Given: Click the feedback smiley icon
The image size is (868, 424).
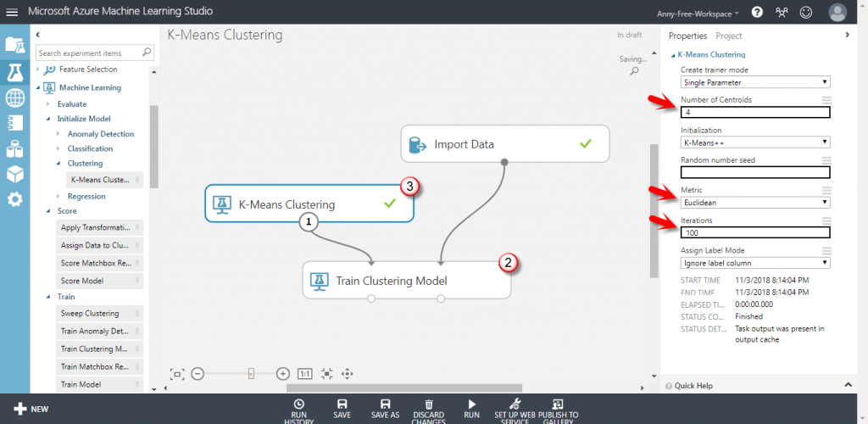Looking at the screenshot, I should (806, 12).
